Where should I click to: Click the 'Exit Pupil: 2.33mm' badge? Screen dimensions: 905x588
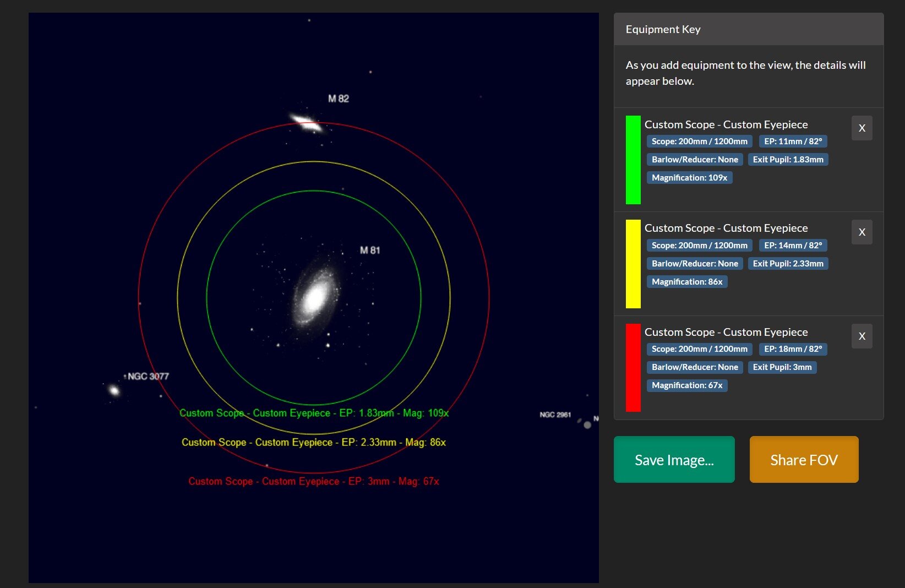pyautogui.click(x=788, y=264)
